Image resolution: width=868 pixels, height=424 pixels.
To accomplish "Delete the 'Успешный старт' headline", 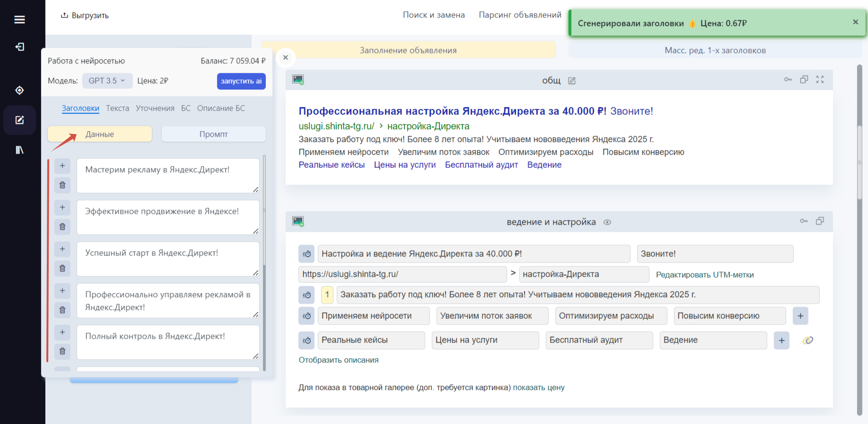I will pos(62,268).
